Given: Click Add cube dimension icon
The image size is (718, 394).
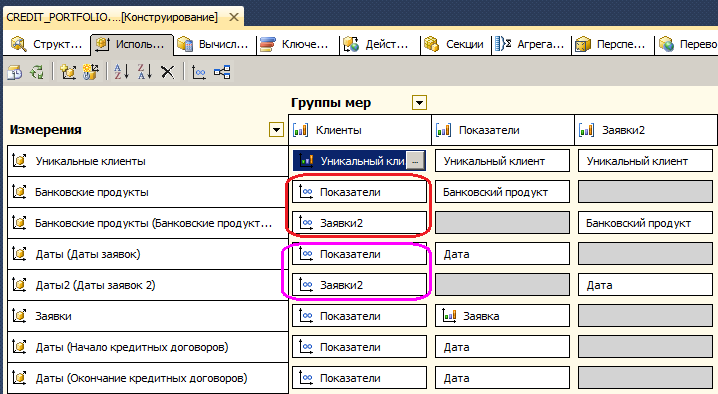Looking at the screenshot, I should pos(68,72).
